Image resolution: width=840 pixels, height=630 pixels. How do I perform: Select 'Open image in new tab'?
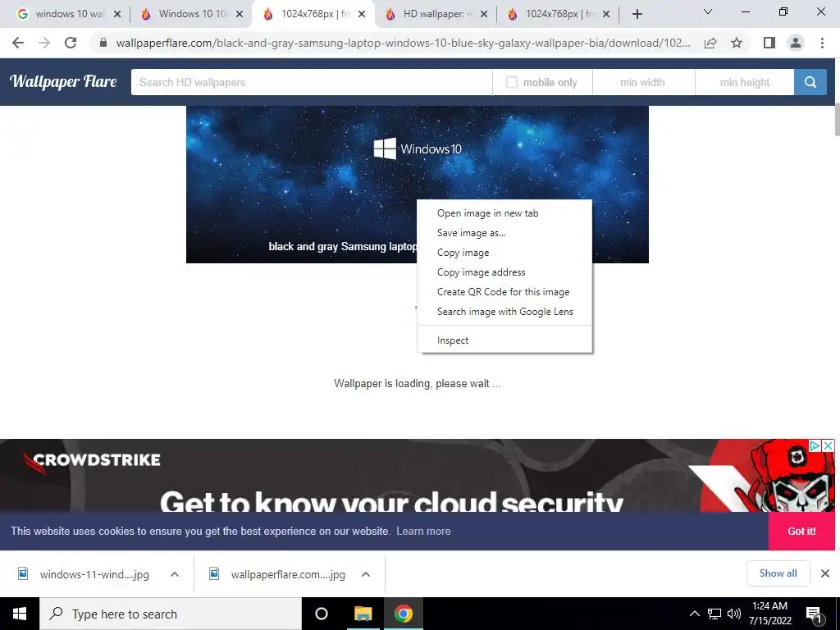(504, 213)
